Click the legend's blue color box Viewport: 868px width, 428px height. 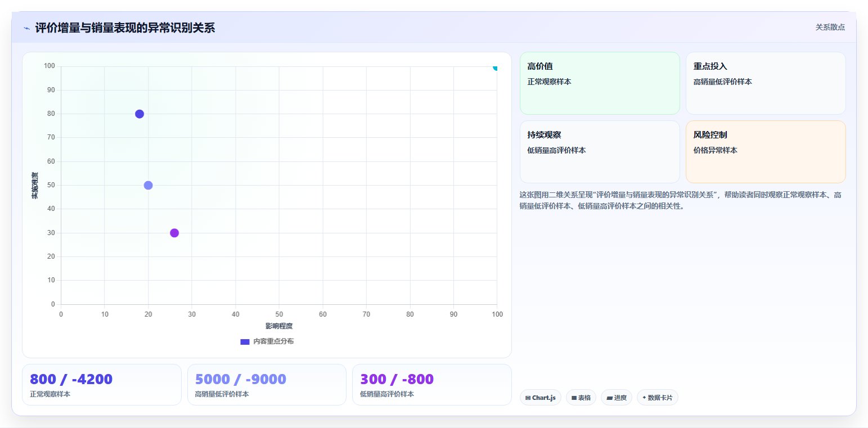point(245,341)
